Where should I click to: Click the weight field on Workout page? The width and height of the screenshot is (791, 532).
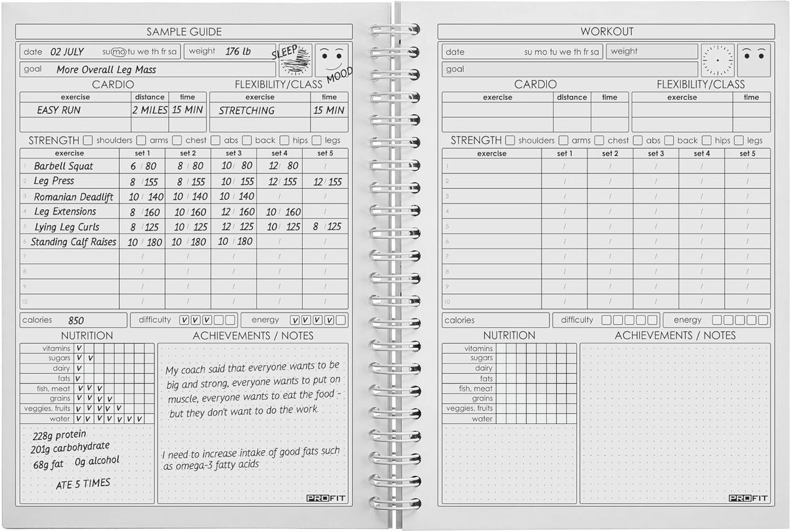652,51
